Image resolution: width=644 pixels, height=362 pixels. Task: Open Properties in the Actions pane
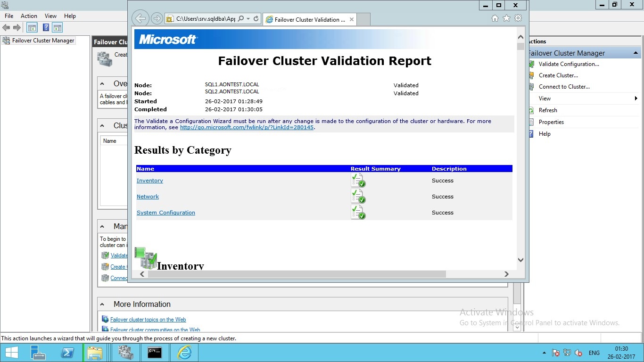(551, 122)
